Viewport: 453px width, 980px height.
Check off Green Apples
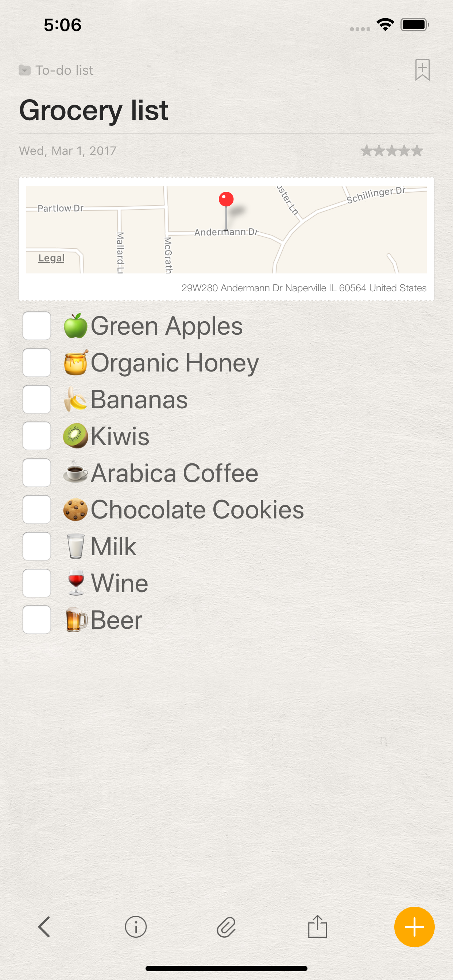(37, 326)
